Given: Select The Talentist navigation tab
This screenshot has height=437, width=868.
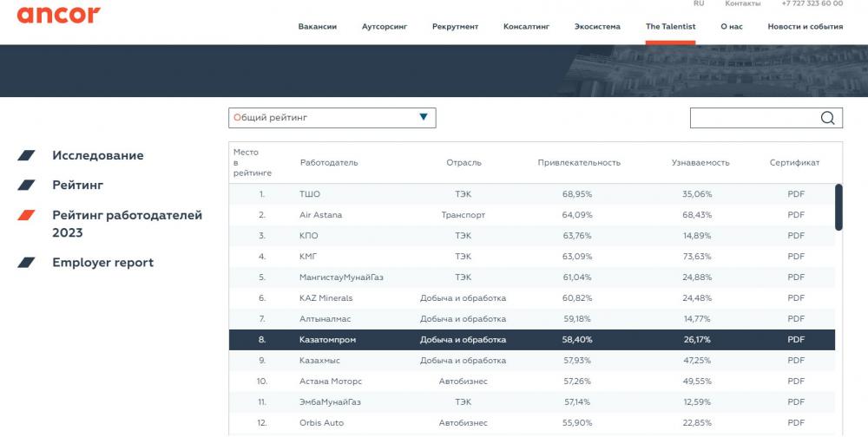Looking at the screenshot, I should (x=670, y=27).
